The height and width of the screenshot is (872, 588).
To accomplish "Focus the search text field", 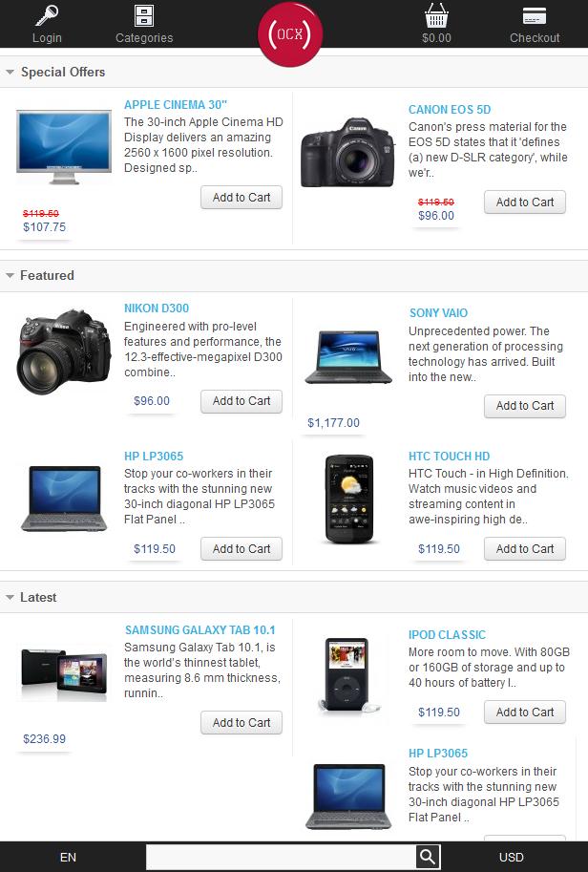I will (281, 857).
